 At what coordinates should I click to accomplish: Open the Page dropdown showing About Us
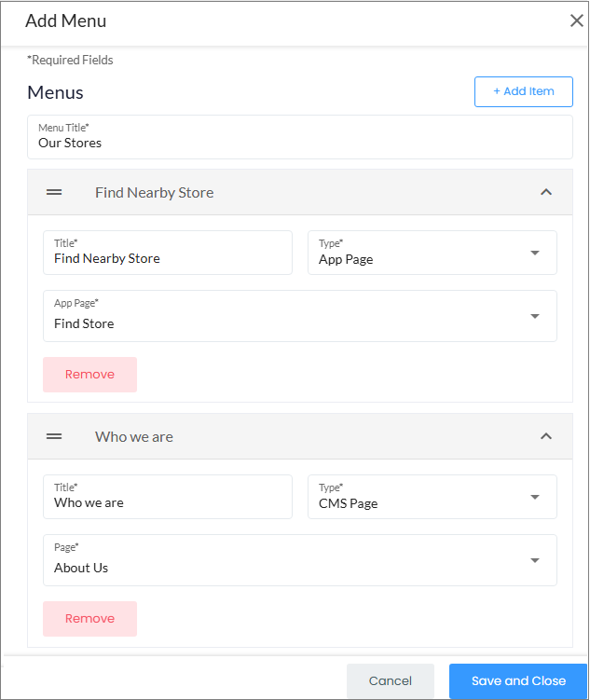pyautogui.click(x=299, y=560)
